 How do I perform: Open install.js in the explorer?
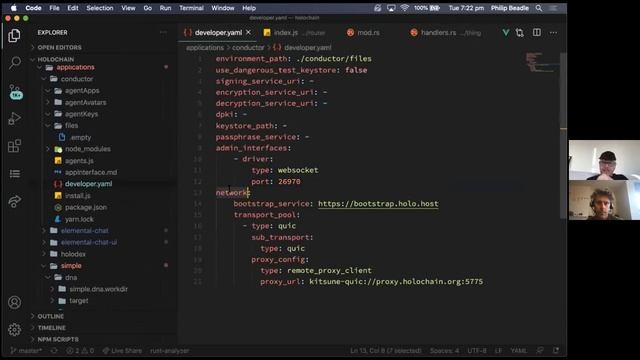78,196
